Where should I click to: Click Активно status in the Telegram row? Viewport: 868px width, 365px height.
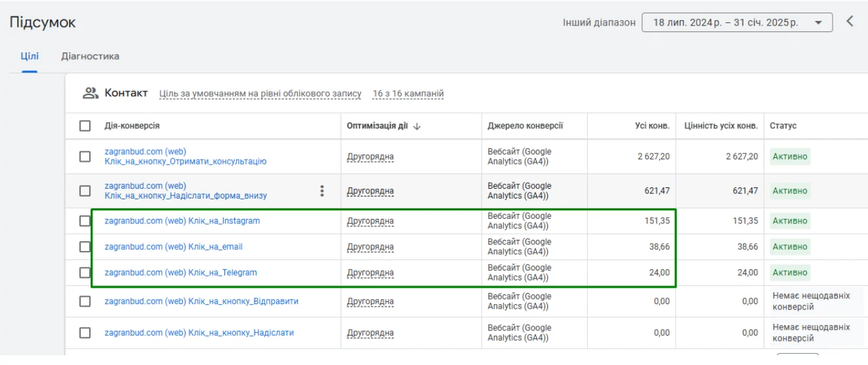click(790, 273)
